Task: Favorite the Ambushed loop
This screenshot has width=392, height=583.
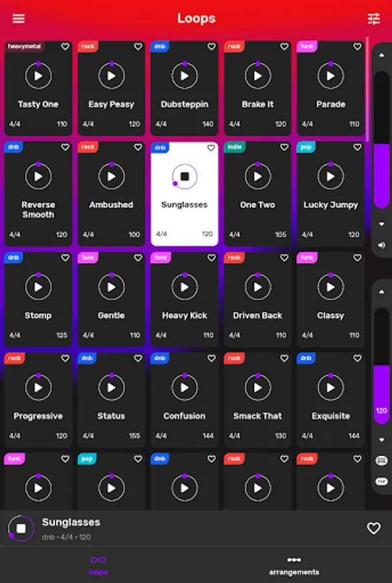Action: click(x=138, y=147)
